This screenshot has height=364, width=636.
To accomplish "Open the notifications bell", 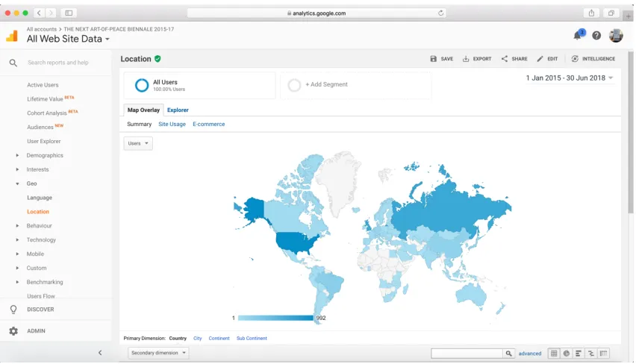I will 578,36.
